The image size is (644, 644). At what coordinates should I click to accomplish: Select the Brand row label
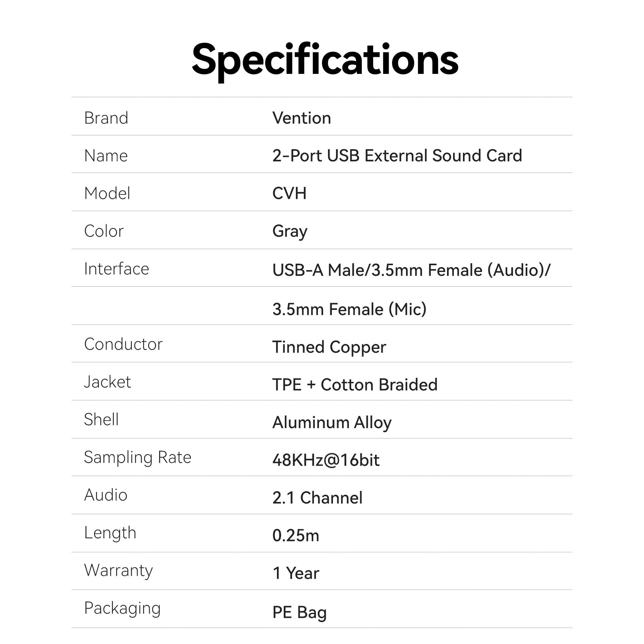point(106,118)
